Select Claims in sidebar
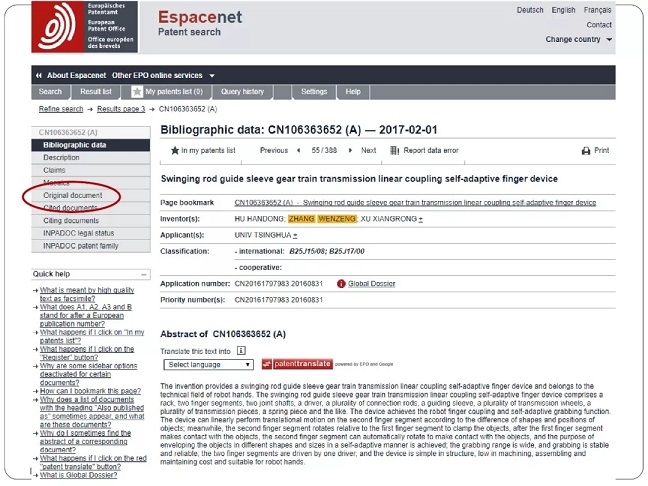 point(91,170)
